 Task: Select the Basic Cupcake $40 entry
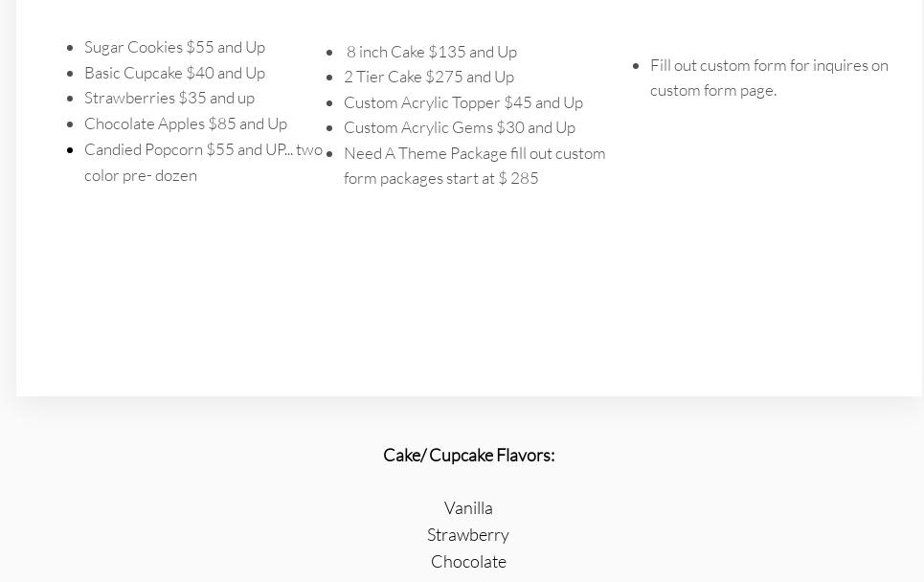(174, 73)
